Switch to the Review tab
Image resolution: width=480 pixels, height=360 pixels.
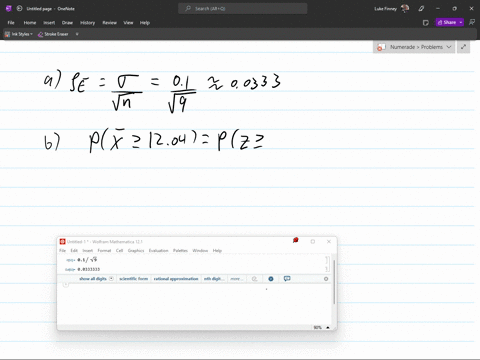(x=109, y=23)
